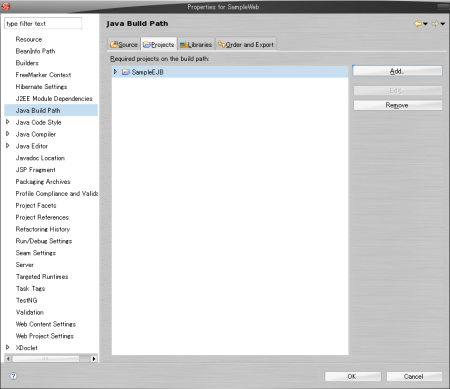Screen dimensions: 450x389
Task: Expand the SampleEJB project entry
Action: [x=115, y=72]
